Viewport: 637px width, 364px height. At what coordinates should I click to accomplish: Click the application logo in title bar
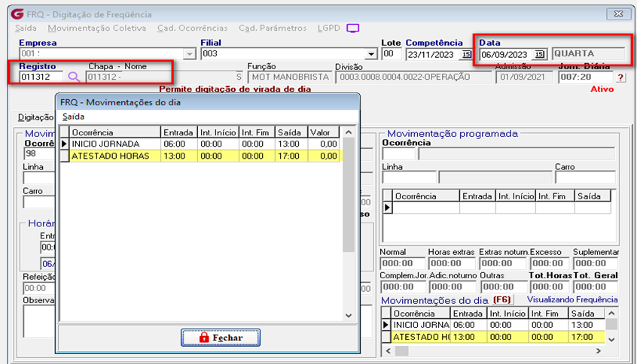[17, 14]
